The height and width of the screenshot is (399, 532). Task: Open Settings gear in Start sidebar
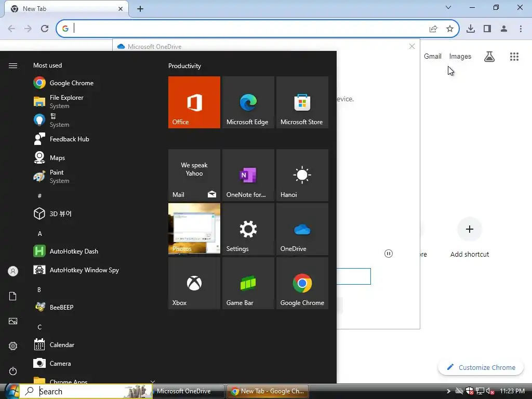click(13, 346)
